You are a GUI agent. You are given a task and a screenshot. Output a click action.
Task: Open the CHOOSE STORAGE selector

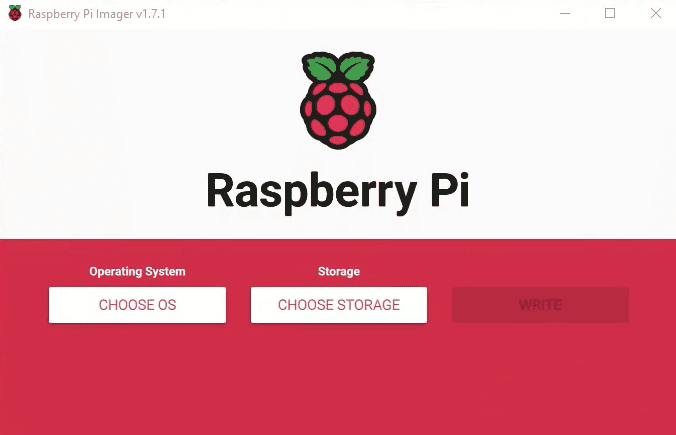point(339,305)
